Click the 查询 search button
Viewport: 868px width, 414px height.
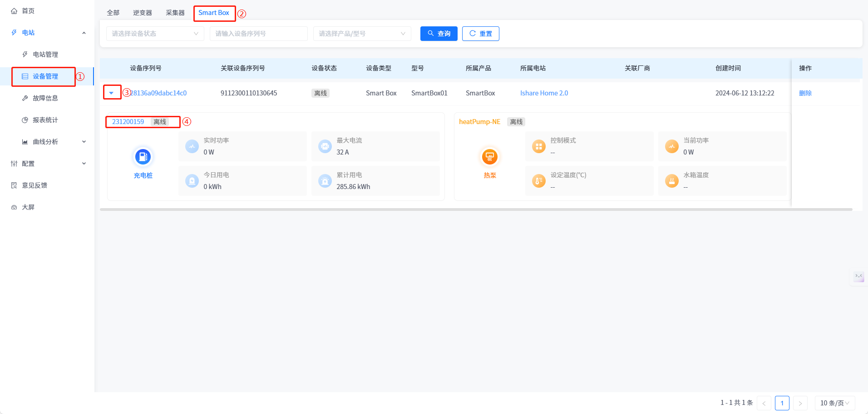click(439, 34)
